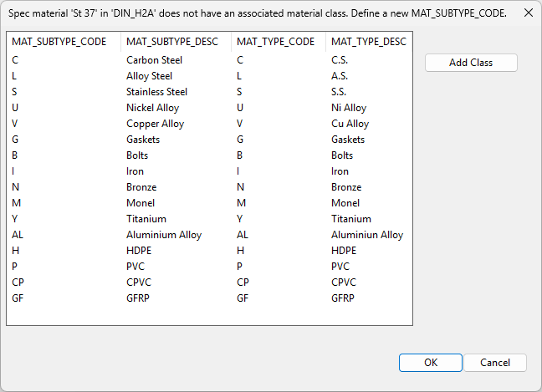Select the Copper Alloy entry
The image size is (542, 392).
tap(155, 124)
